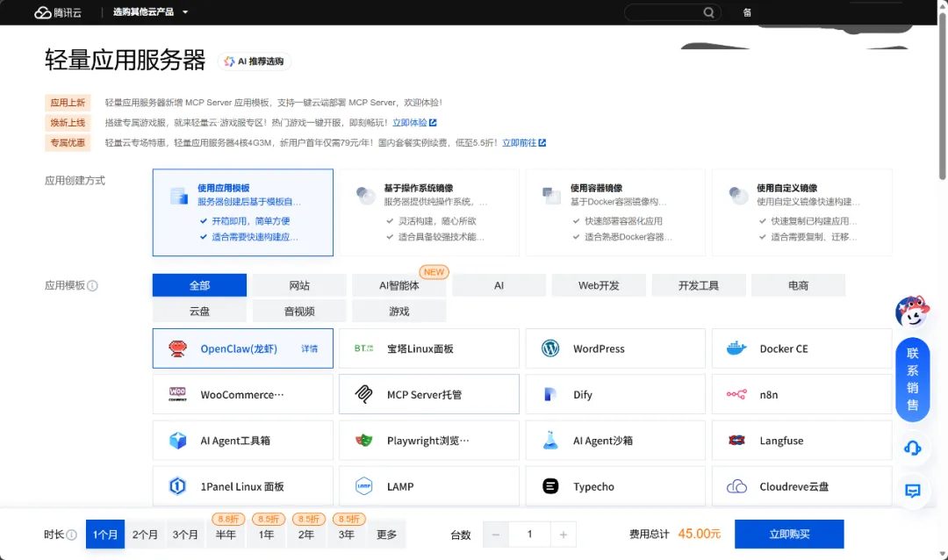Click the Docker CE whale icon
Image resolution: width=948 pixels, height=560 pixels.
pos(736,348)
